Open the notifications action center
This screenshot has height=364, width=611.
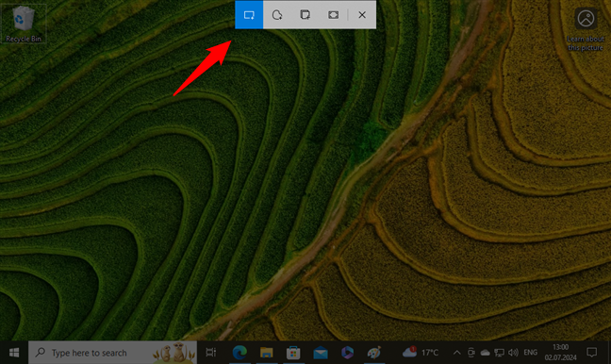(591, 353)
